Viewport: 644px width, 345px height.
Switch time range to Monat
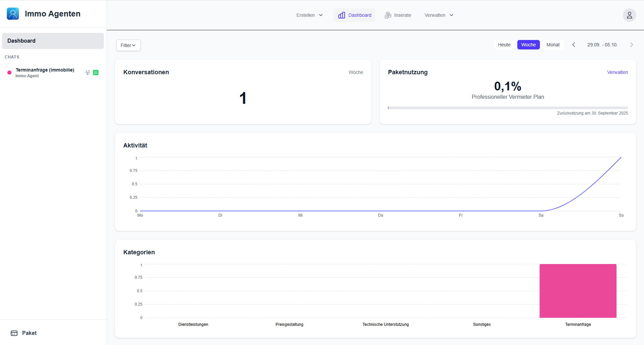[x=553, y=45]
